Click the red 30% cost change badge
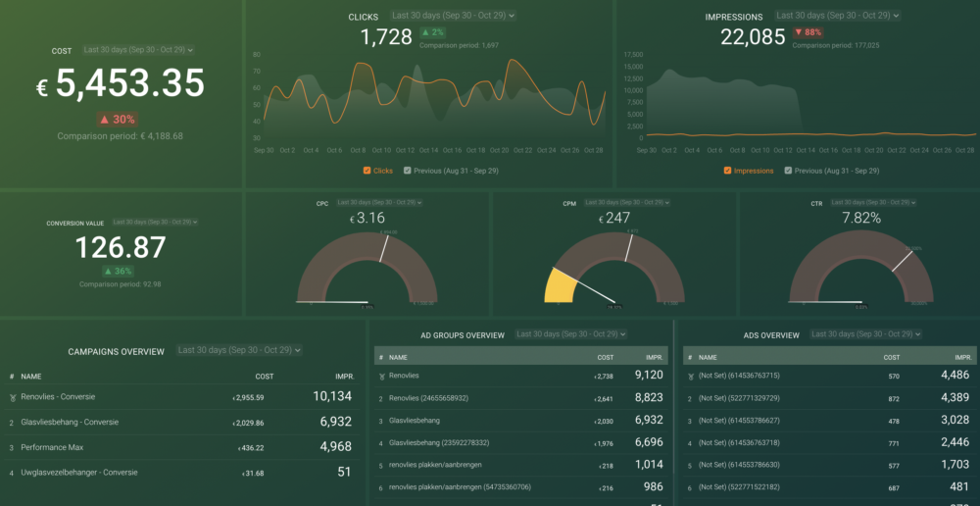The image size is (980, 506). coord(117,120)
